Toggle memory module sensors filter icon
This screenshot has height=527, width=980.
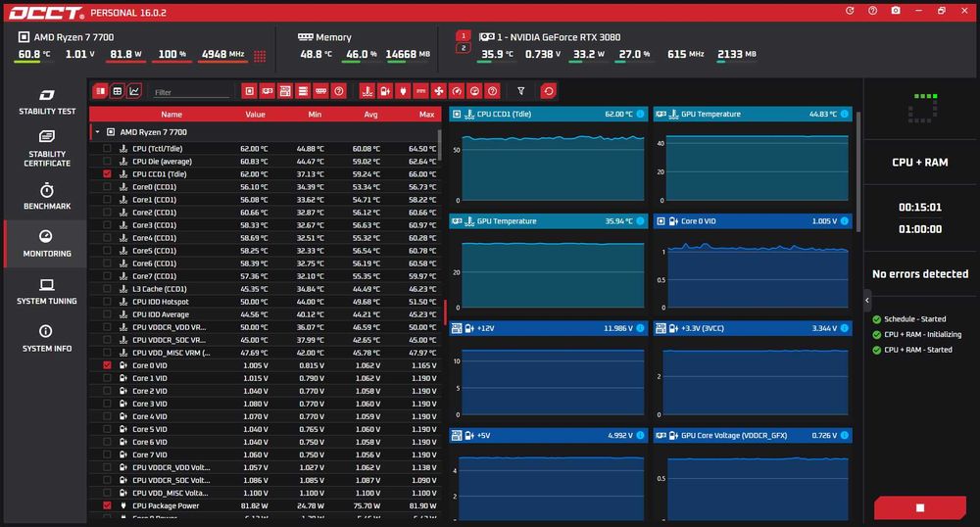tap(321, 91)
